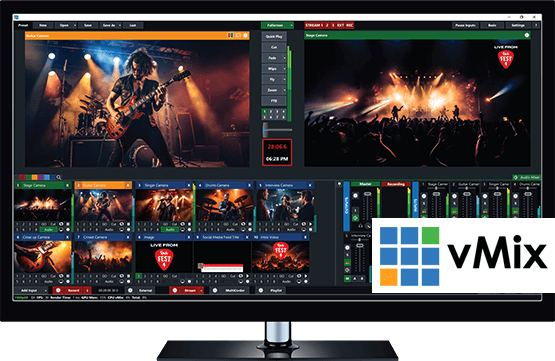555x361 pixels.
Task: Open Stream settings gear icon
Action: pyautogui.click(x=174, y=290)
